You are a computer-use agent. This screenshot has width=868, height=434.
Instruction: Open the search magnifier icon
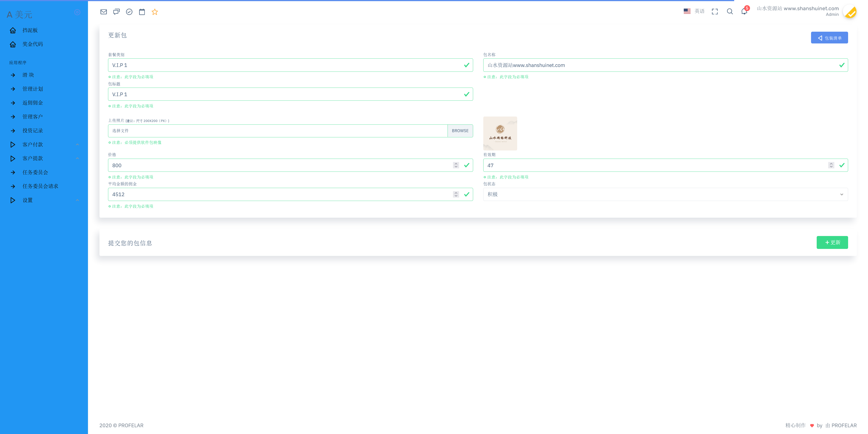[729, 12]
